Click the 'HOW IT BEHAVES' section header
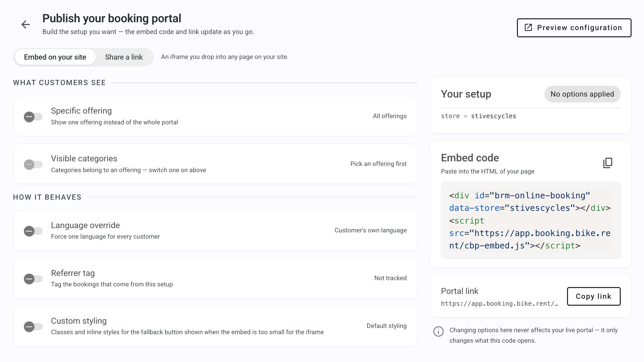644x362 pixels. coord(47,197)
